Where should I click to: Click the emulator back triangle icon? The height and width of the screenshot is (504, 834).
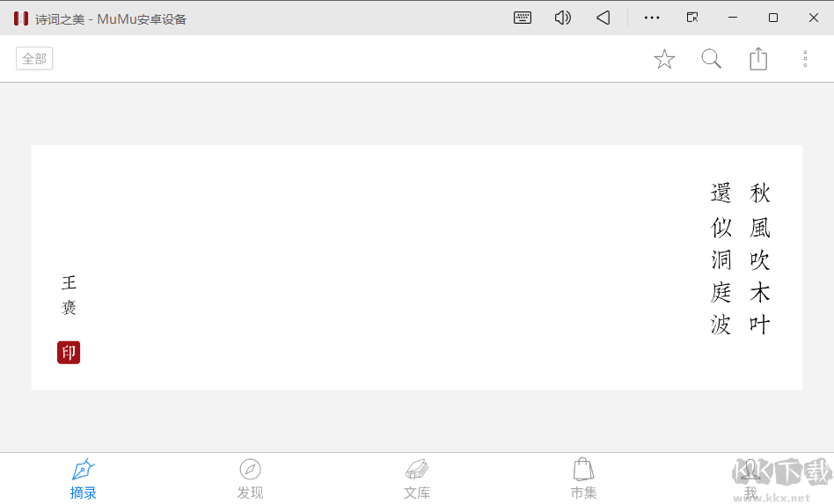click(604, 18)
